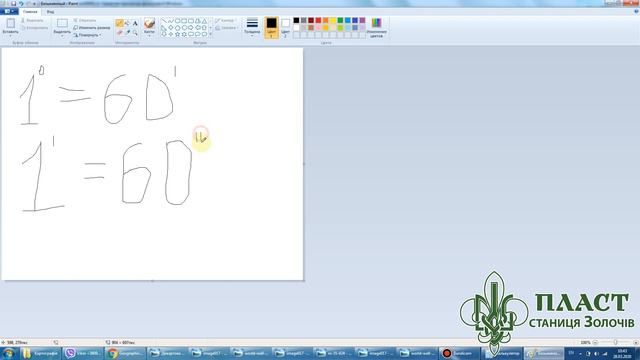
Task: Click the volume icon in system tray
Action: [596, 353]
